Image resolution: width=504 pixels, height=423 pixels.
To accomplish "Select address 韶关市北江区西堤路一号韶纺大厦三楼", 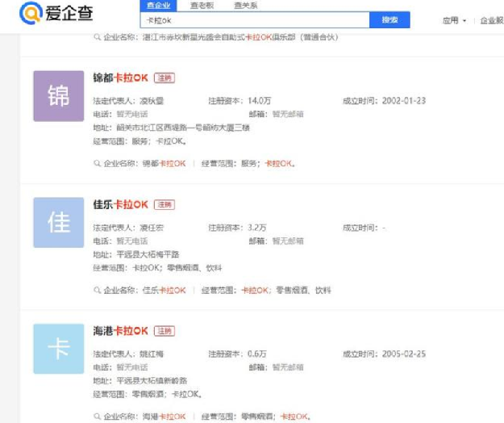I will tap(183, 128).
